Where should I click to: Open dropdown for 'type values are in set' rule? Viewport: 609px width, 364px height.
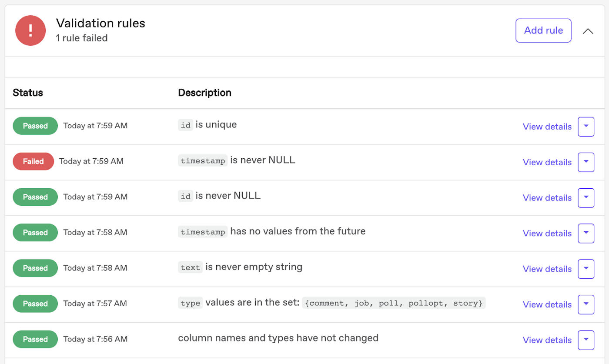point(586,304)
